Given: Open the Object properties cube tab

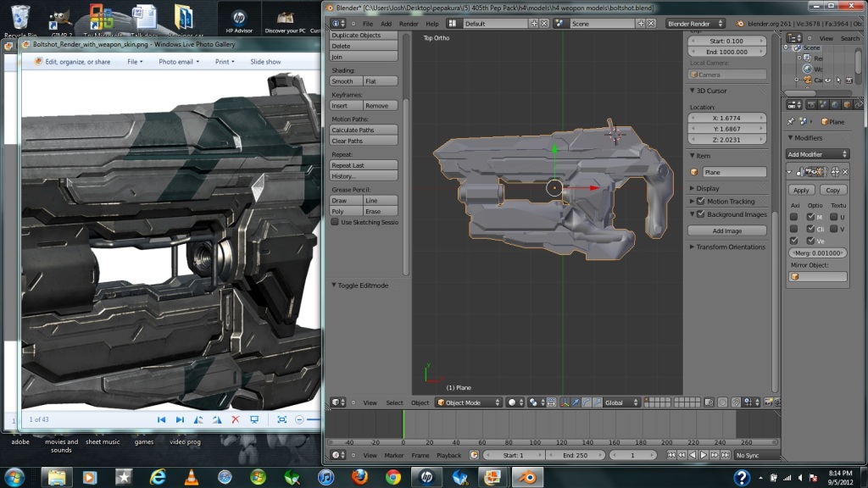Looking at the screenshot, I should 847,104.
